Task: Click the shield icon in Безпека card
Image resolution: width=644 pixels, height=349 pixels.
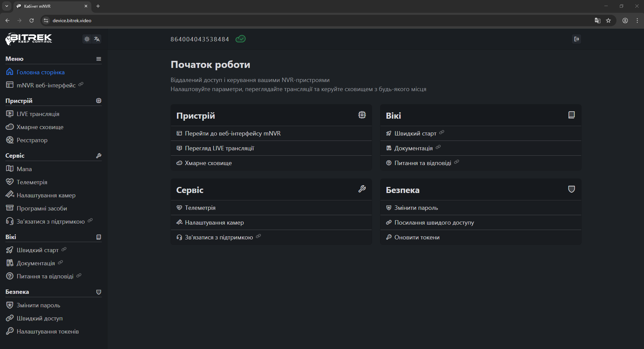Action: tap(571, 189)
